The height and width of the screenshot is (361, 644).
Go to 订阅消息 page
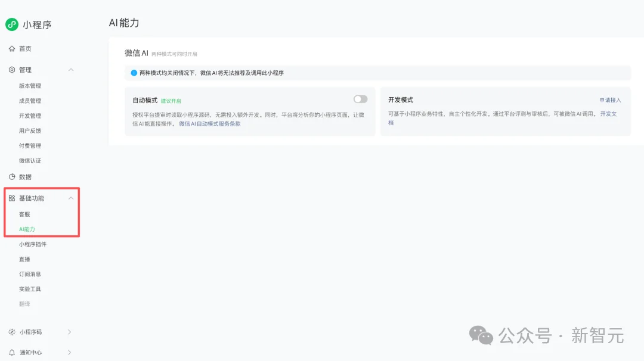(x=30, y=274)
